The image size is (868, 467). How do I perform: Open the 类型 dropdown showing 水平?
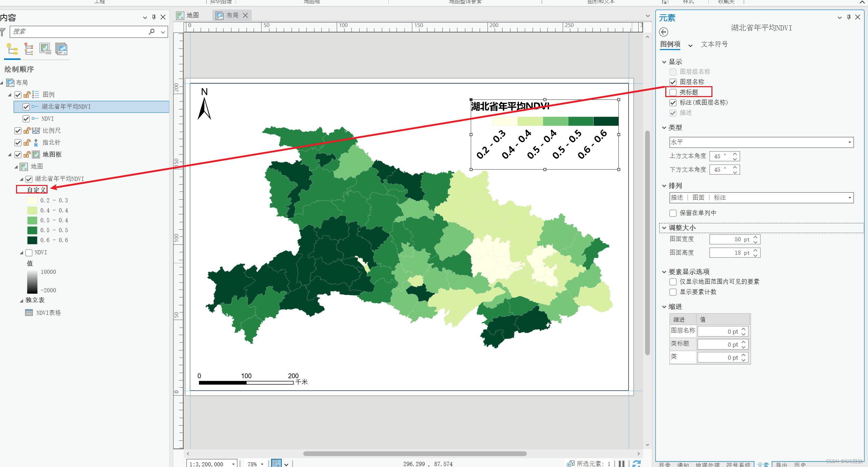[x=761, y=142]
